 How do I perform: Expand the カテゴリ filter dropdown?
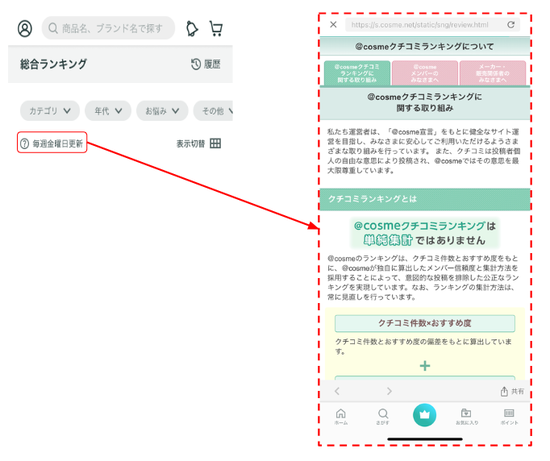point(50,111)
